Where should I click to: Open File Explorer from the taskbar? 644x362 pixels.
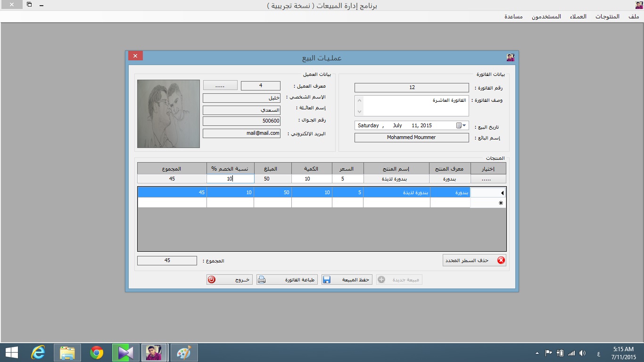pos(67,353)
